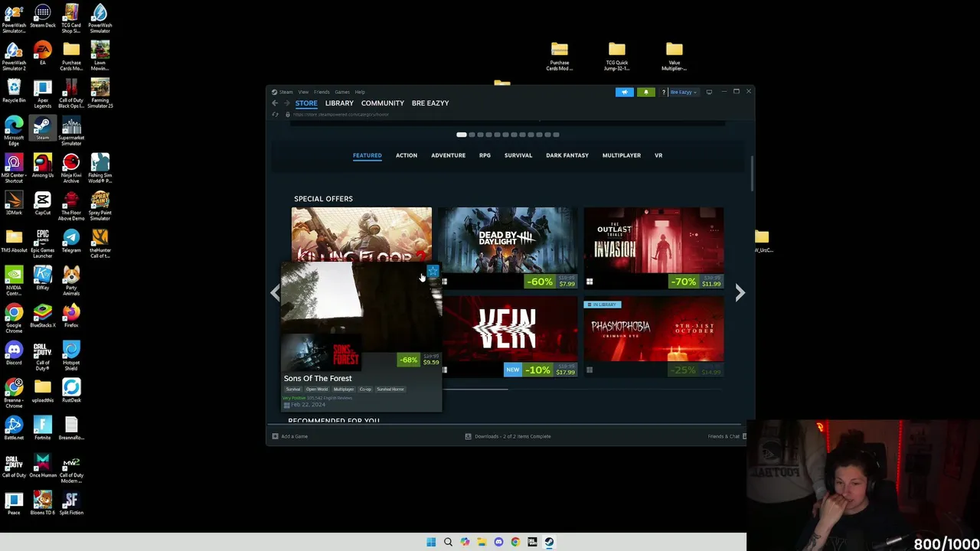The image size is (980, 551).
Task: Select the SURVIVAL category tab
Action: pos(518,155)
